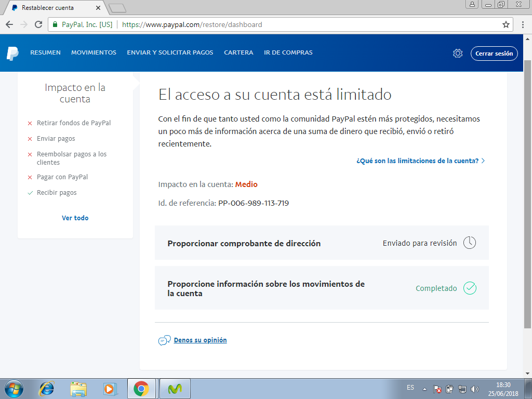The image size is (532, 399).
Task: Click Reembolsar pagos a los clientes item
Action: [72, 158]
